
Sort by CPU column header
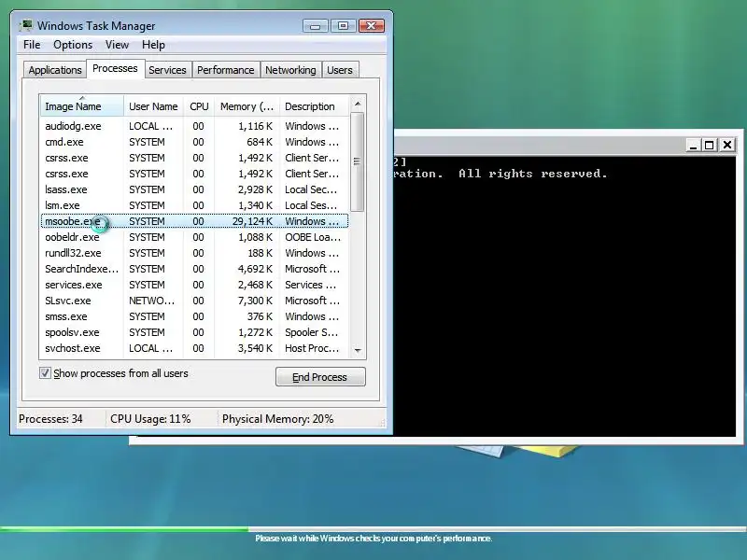click(x=199, y=106)
